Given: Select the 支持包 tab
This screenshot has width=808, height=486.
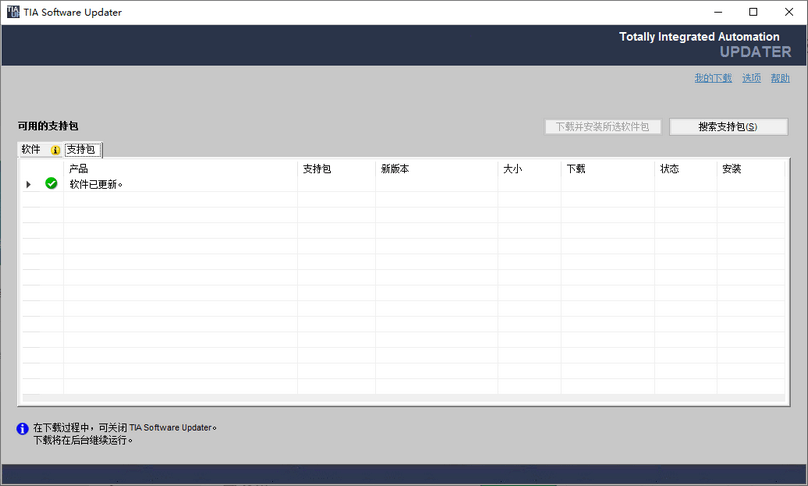Looking at the screenshot, I should coord(81,150).
